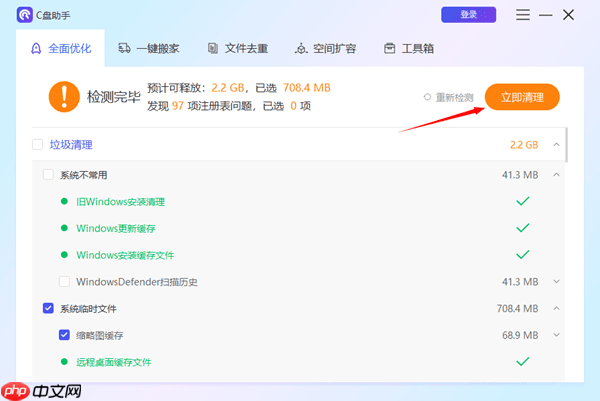600x401 pixels.
Task: Enable the 系统不常用 checkbox
Action: point(48,175)
